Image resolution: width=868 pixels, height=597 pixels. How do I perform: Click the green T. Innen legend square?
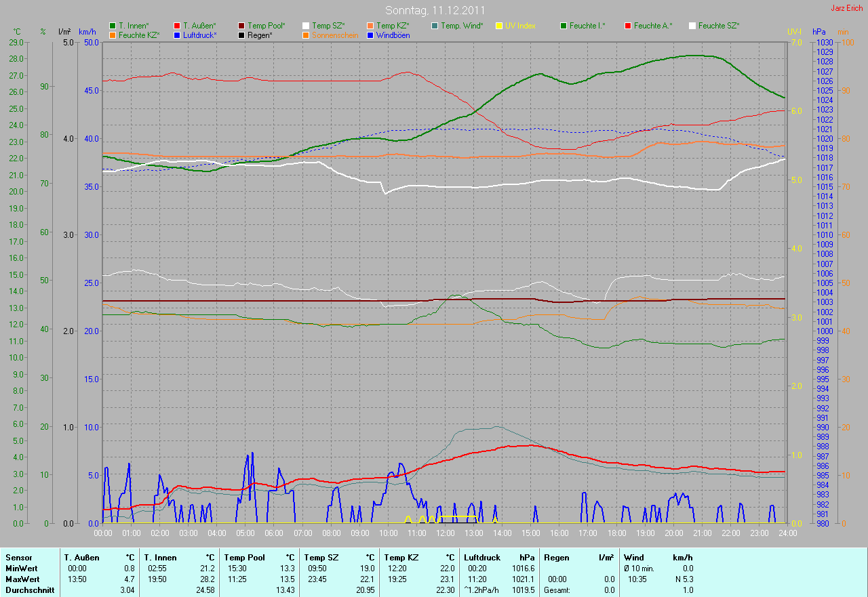pyautogui.click(x=113, y=26)
